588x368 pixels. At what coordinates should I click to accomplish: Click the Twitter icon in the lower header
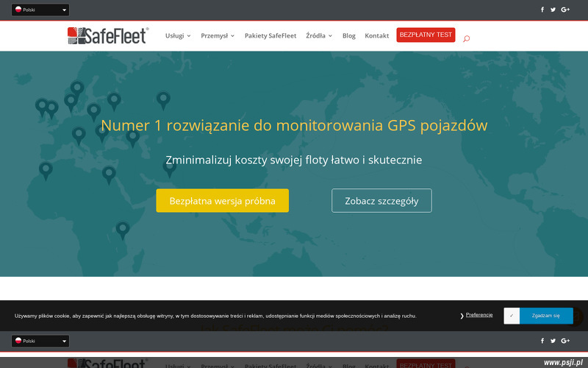pyautogui.click(x=553, y=341)
